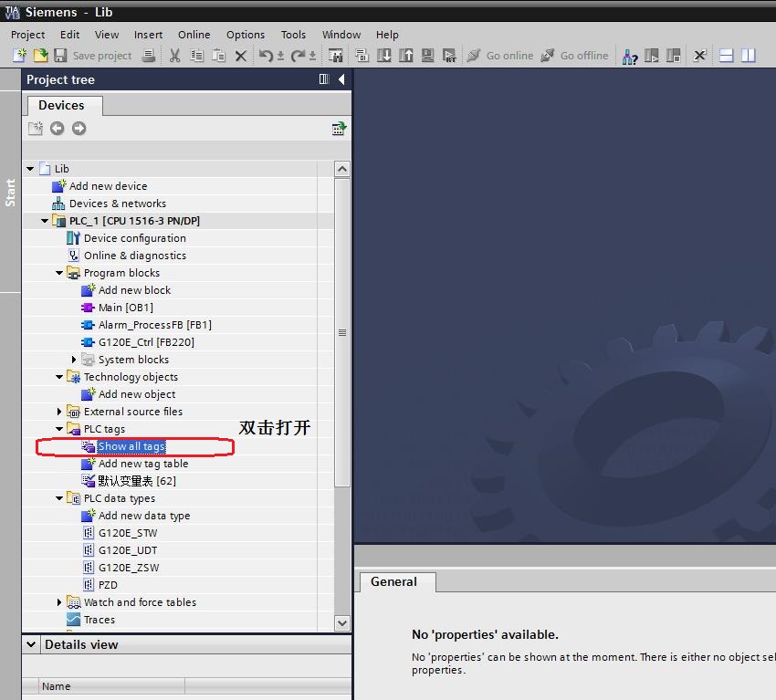Click the Accessible devices icon
This screenshot has height=700, width=776.
[x=630, y=56]
